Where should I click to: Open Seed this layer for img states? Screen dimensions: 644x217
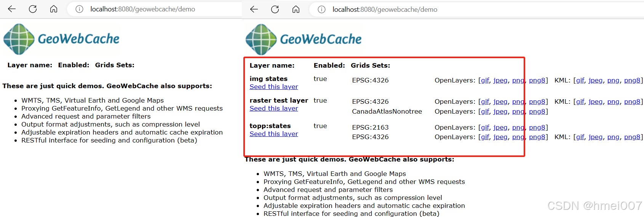click(x=274, y=87)
